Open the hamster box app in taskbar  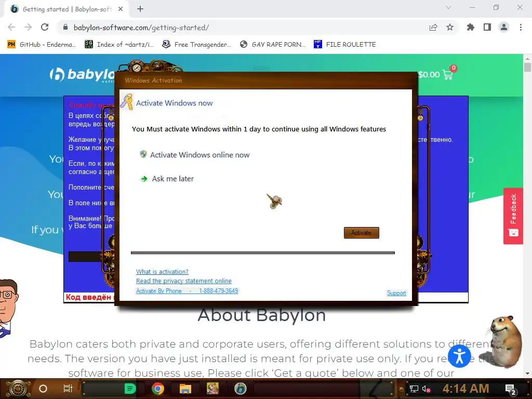tap(212, 389)
